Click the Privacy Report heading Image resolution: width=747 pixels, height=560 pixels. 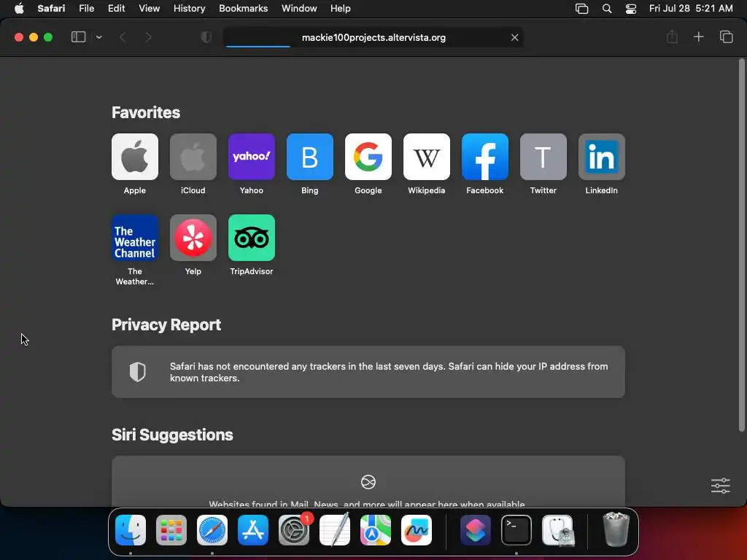[x=166, y=324]
